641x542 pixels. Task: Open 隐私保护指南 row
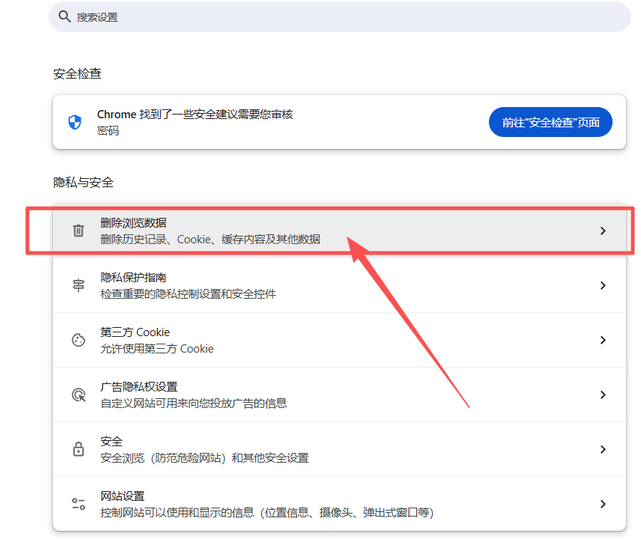coord(339,285)
